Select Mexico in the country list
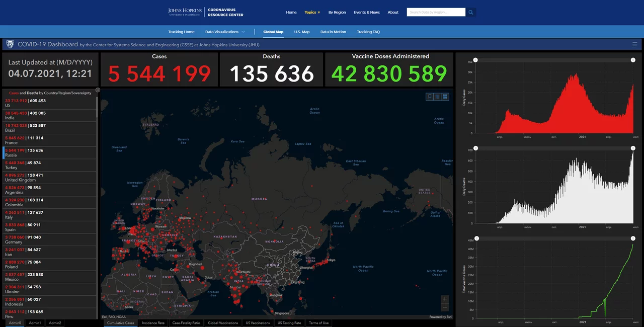This screenshot has height=327, width=644. click(49, 277)
